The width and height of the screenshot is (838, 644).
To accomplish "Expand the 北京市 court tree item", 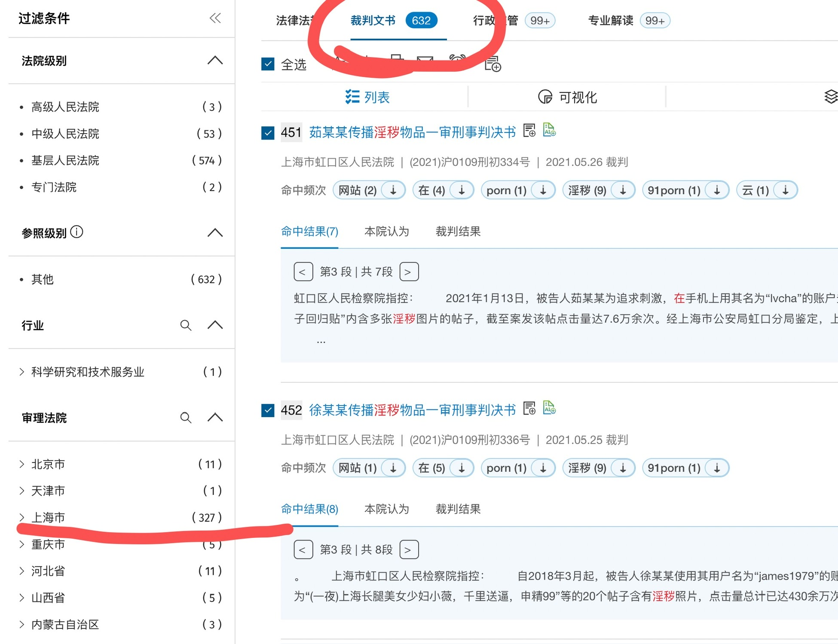I will coord(22,464).
